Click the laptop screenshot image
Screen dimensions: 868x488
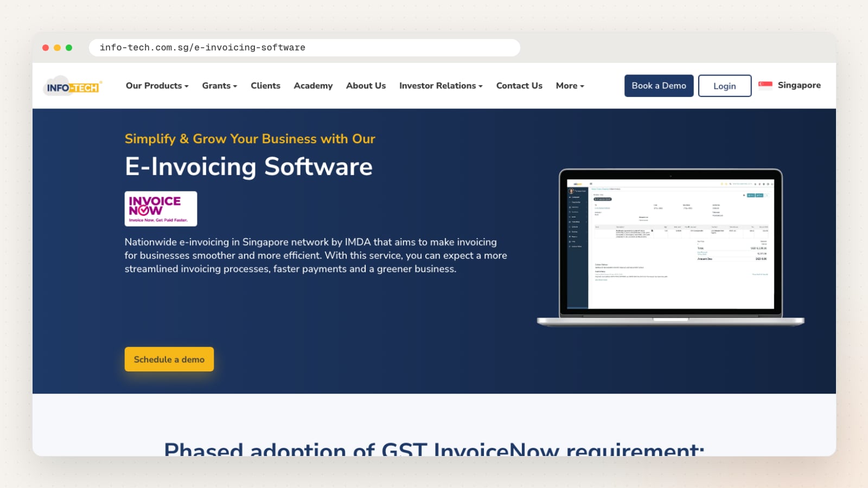[671, 248]
